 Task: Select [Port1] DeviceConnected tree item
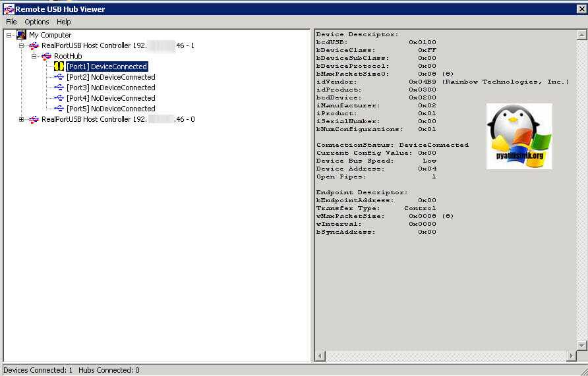pos(107,67)
